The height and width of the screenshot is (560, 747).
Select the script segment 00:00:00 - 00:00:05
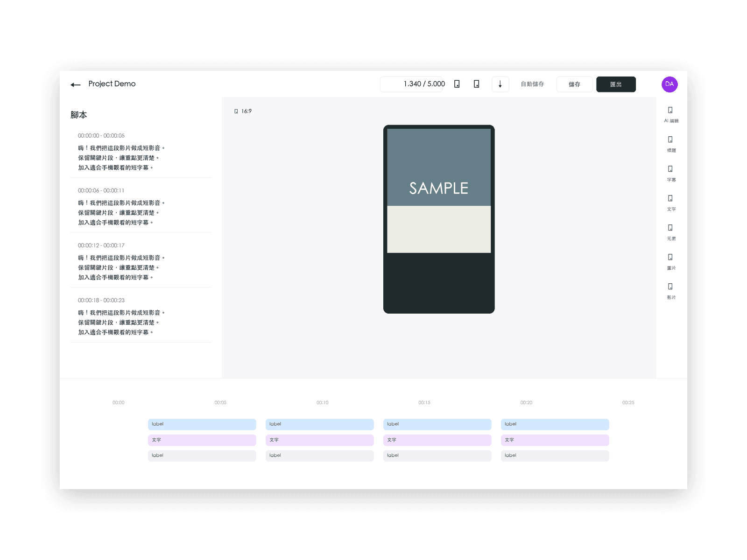click(x=141, y=152)
